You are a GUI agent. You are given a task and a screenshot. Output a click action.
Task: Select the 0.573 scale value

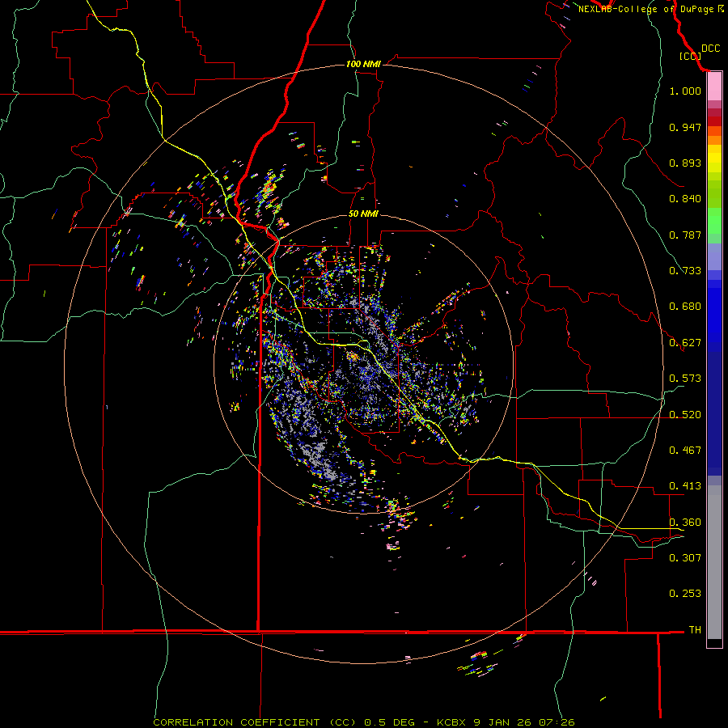click(685, 379)
